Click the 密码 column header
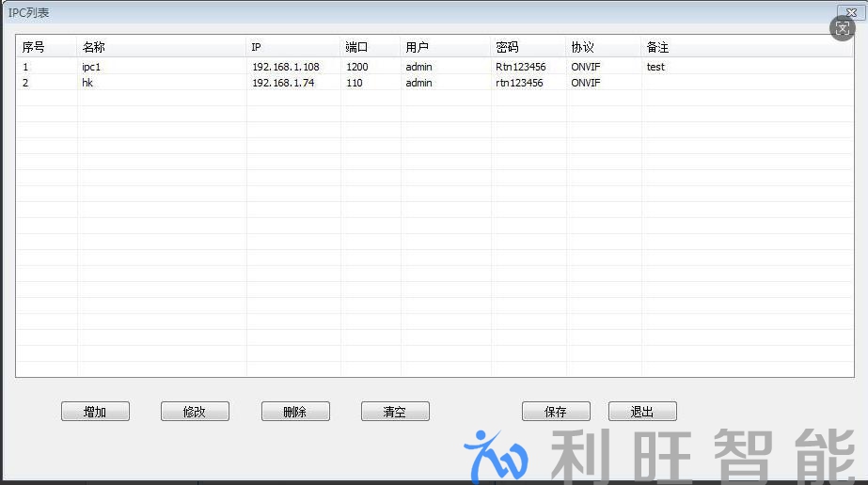Screen dimensions: 868x485 click(528, 47)
